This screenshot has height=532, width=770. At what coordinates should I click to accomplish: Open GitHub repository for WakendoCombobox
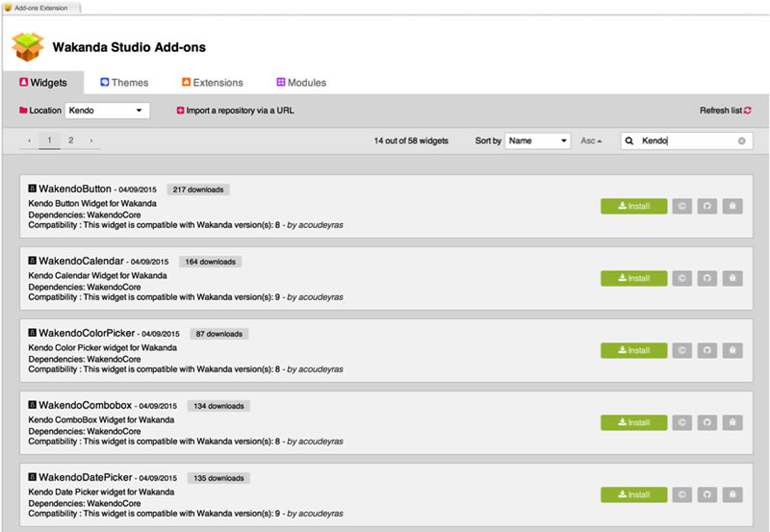coord(706,422)
